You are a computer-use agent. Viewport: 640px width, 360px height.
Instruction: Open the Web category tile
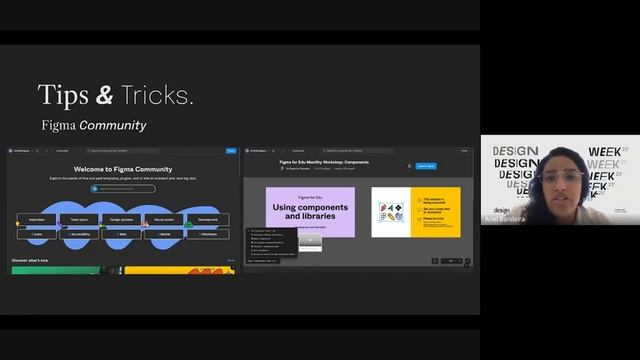pos(122,234)
